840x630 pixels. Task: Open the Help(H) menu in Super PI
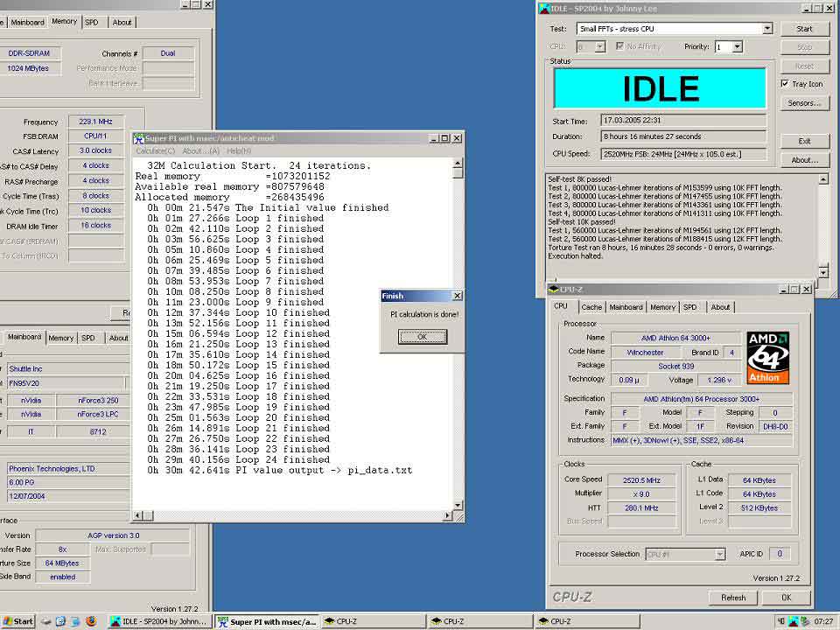point(239,151)
